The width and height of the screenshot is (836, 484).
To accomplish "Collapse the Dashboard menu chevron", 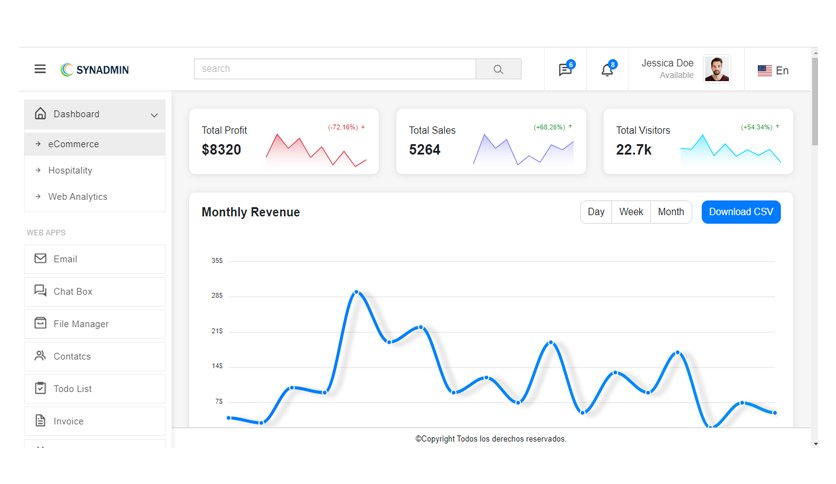I will 154,115.
